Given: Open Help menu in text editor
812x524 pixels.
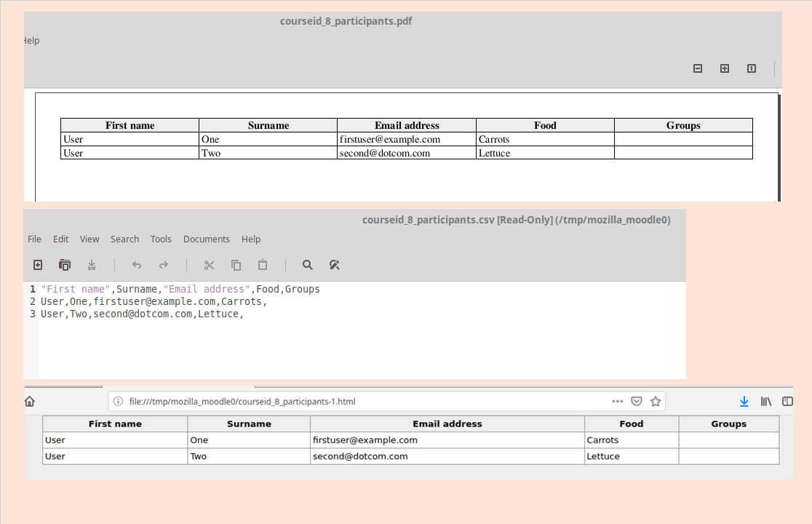Looking at the screenshot, I should click(x=251, y=239).
